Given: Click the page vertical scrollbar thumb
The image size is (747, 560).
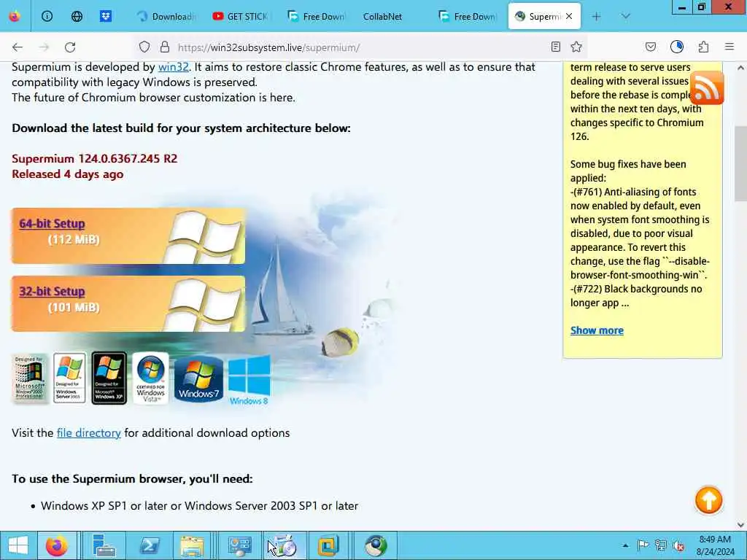Looking at the screenshot, I should point(740,163).
